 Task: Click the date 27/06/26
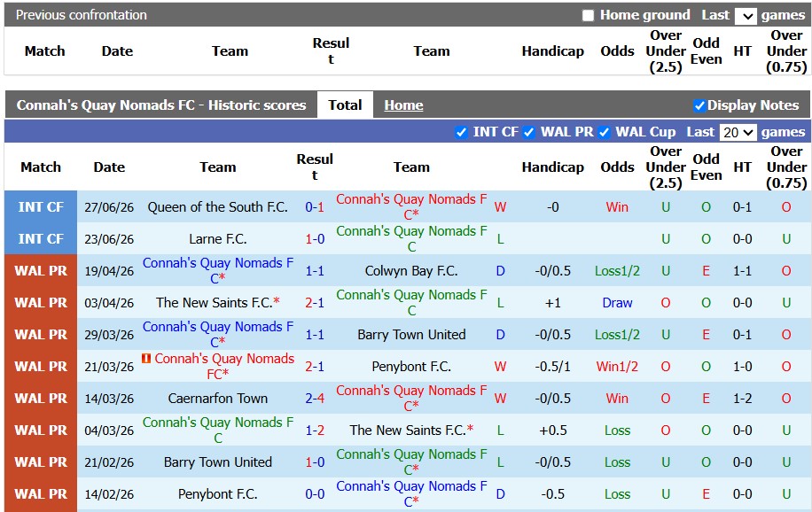coord(109,207)
